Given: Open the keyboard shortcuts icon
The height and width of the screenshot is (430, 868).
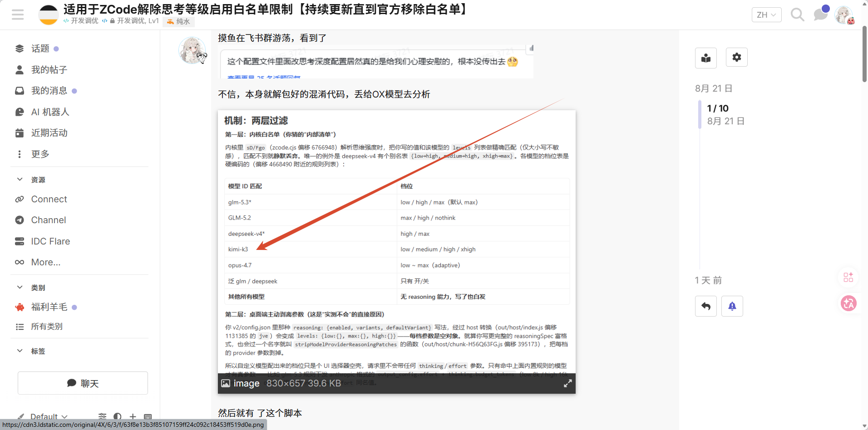Looking at the screenshot, I should tap(148, 416).
